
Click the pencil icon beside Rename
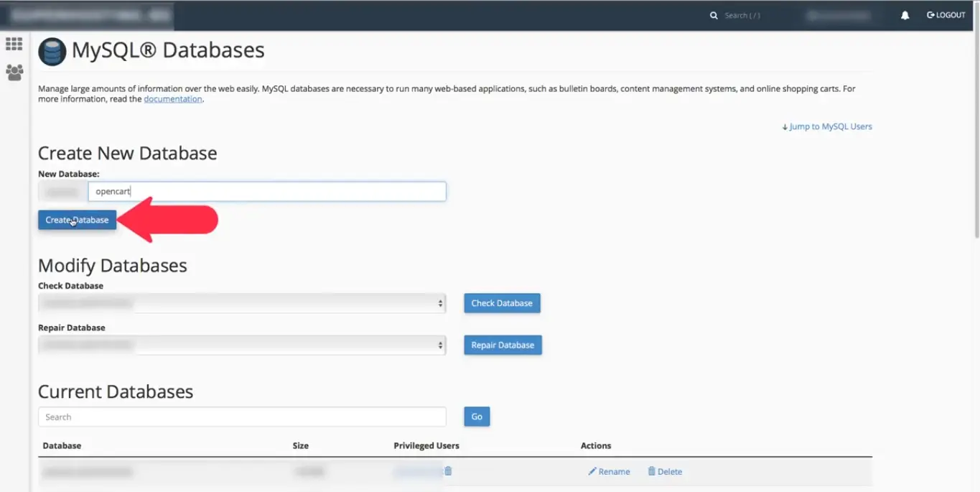(x=592, y=471)
